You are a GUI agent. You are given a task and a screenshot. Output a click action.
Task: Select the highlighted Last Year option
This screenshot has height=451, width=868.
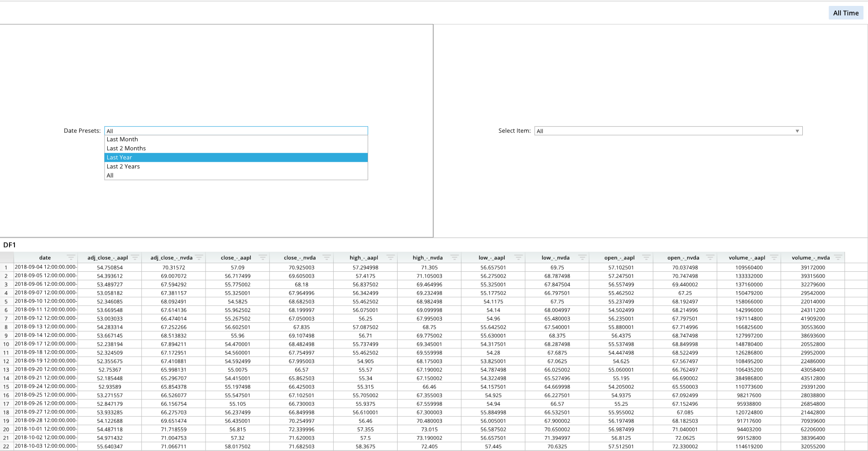point(236,158)
